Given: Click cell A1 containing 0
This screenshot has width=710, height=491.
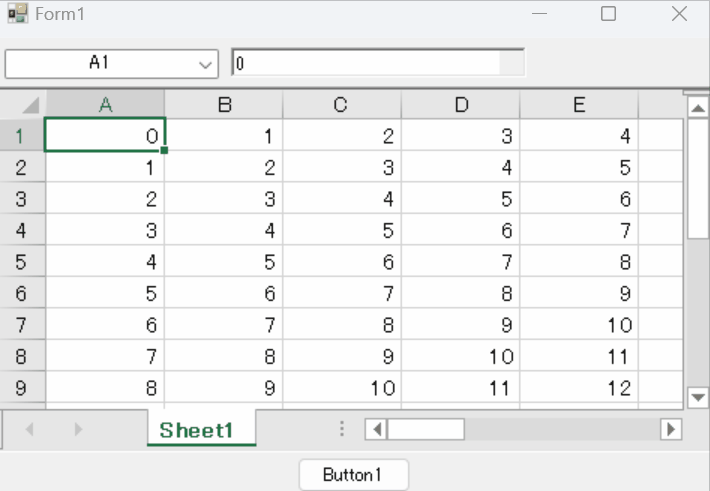Looking at the screenshot, I should [105, 135].
